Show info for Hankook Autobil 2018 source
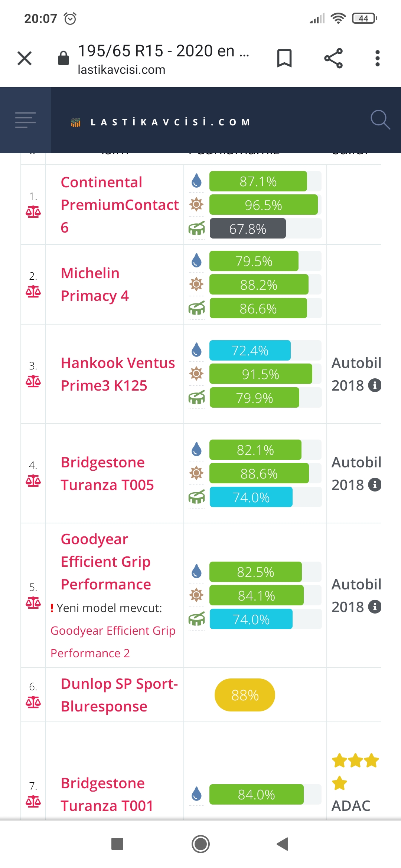Image resolution: width=401 pixels, height=868 pixels. 375,385
